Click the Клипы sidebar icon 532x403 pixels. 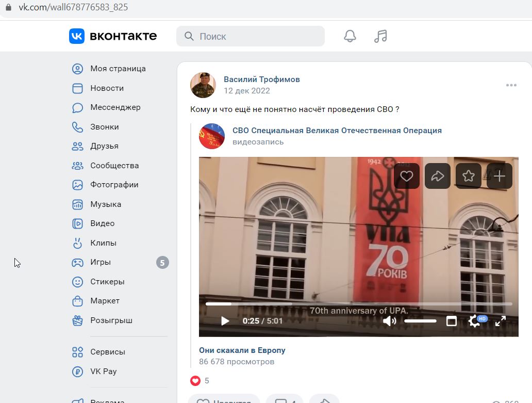(77, 243)
